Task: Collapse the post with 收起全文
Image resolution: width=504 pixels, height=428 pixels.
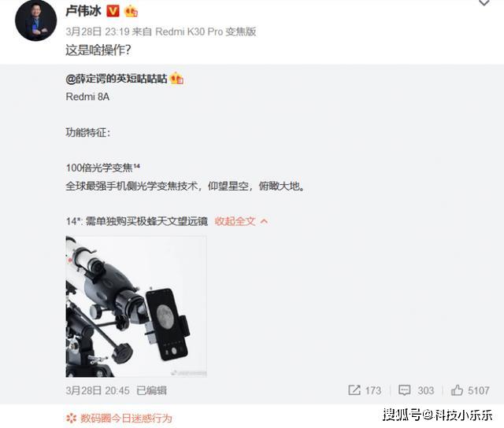Action: point(235,221)
